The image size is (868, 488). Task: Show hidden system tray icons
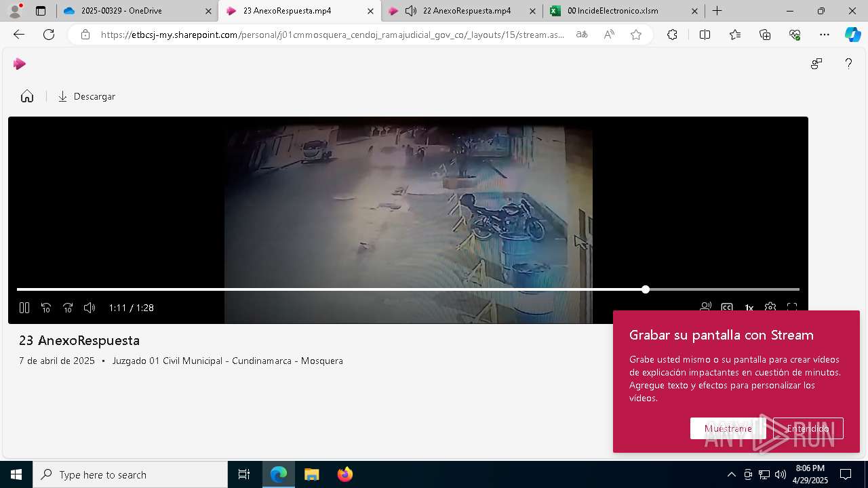click(731, 474)
